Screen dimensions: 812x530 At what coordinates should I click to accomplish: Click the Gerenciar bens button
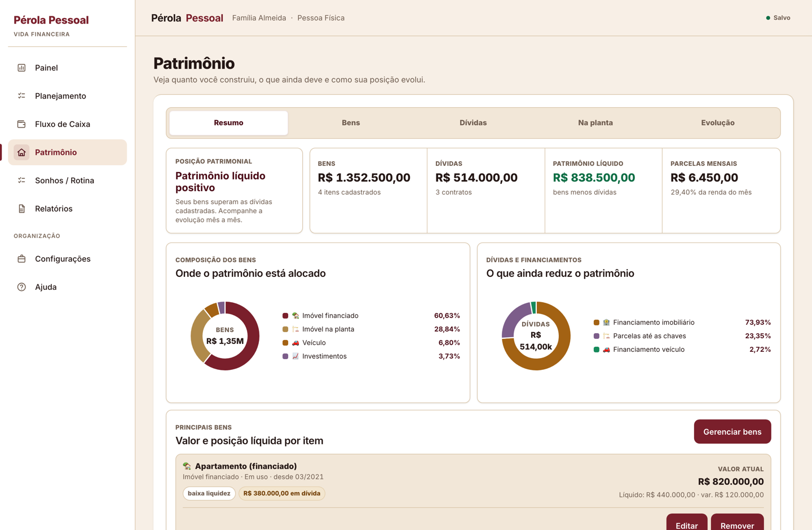click(732, 432)
